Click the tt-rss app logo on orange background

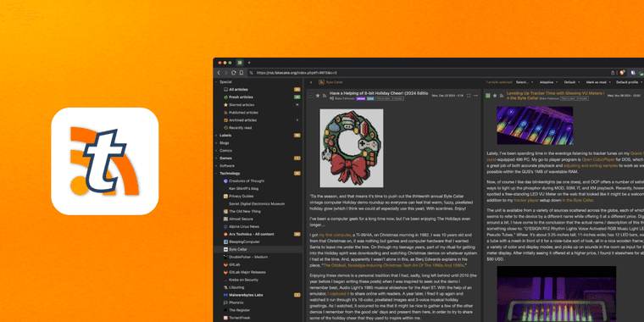pyautogui.click(x=105, y=161)
